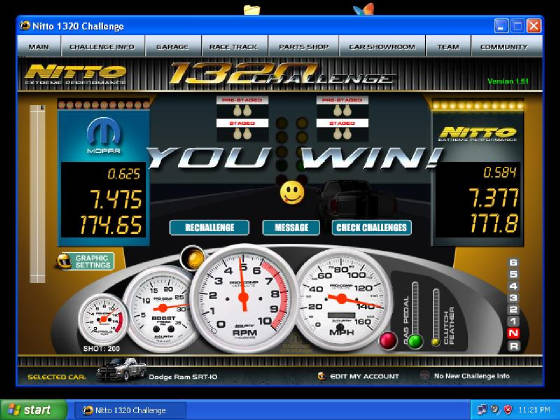Click the small nitrous pressure gauge
The image size is (560, 420).
click(x=103, y=319)
